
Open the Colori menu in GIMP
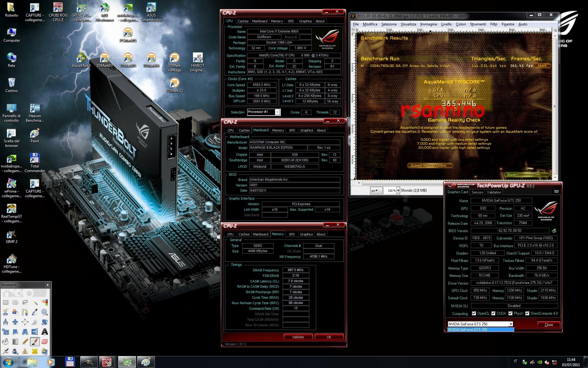pyautogui.click(x=461, y=24)
